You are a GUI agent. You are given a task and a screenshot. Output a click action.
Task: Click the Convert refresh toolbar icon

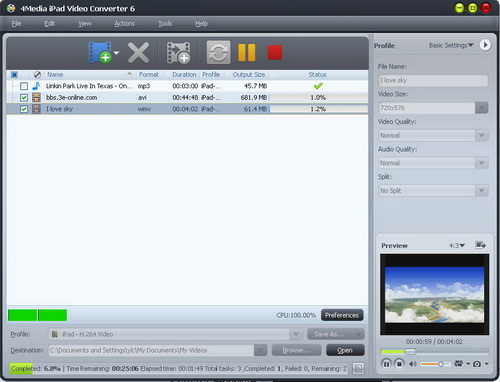coord(218,52)
